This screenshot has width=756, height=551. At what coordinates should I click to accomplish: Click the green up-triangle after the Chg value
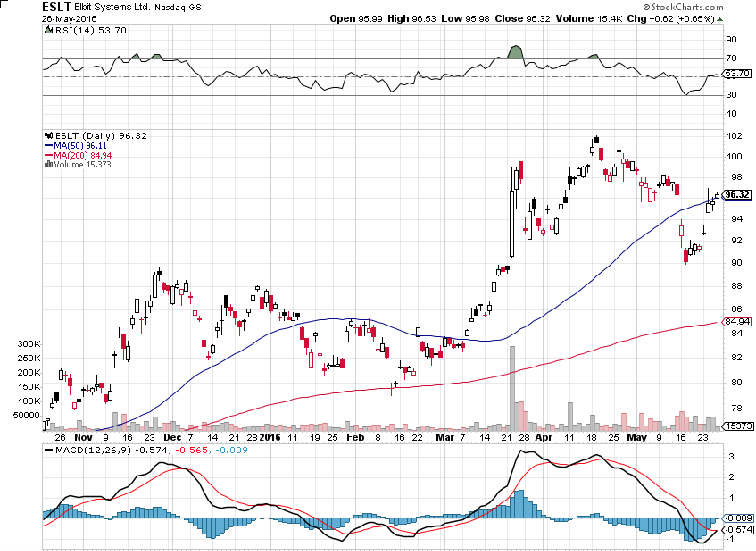click(x=720, y=19)
